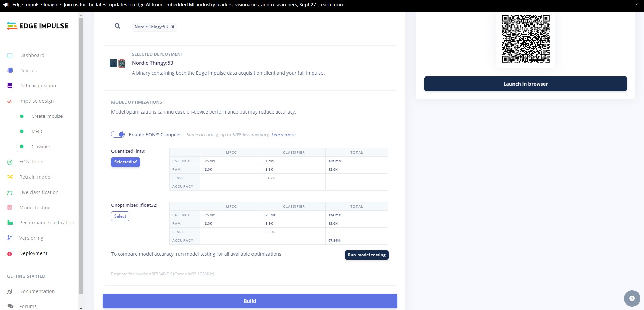Open Deployment page in sidebar

(x=33, y=253)
